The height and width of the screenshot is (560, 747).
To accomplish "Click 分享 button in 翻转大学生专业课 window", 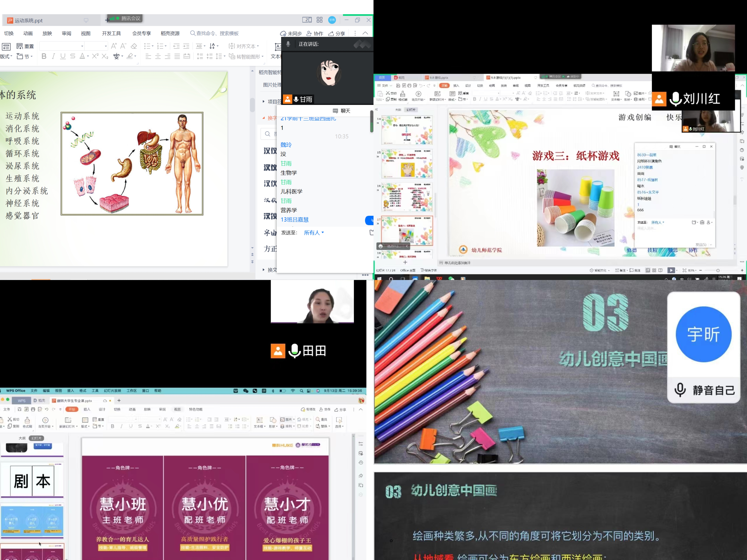I will pyautogui.click(x=340, y=409).
